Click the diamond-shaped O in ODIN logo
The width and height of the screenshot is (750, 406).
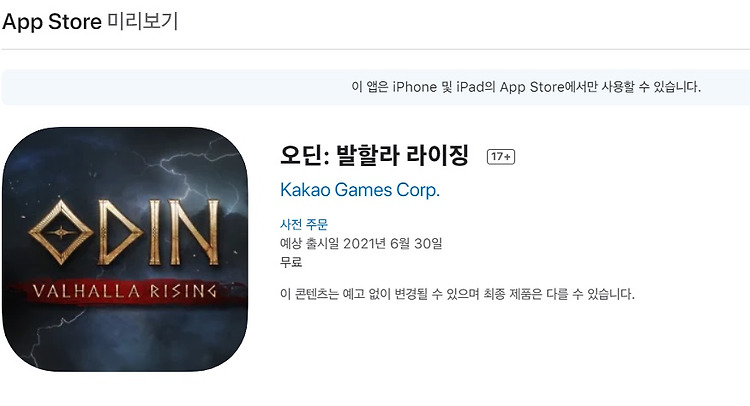click(60, 233)
